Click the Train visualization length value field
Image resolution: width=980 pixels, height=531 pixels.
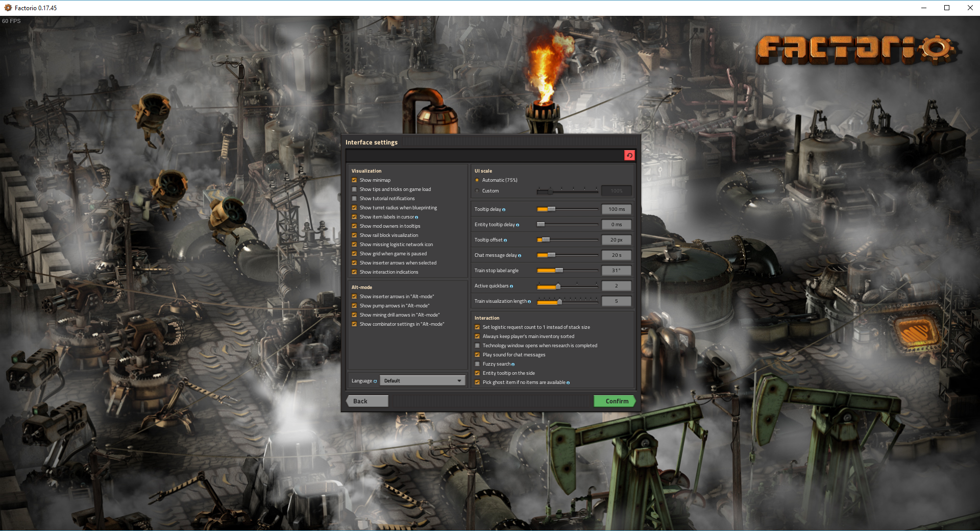(617, 301)
